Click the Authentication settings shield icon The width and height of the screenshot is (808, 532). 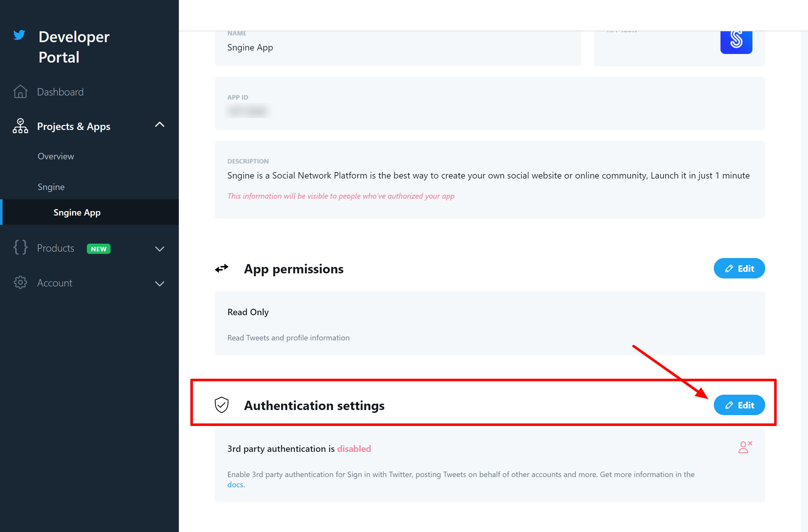click(x=222, y=405)
